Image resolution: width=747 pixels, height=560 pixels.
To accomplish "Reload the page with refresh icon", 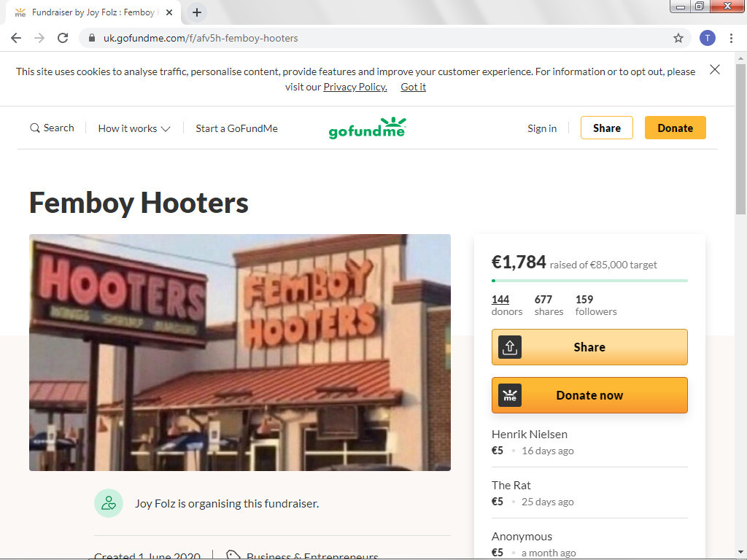I will coord(63,38).
